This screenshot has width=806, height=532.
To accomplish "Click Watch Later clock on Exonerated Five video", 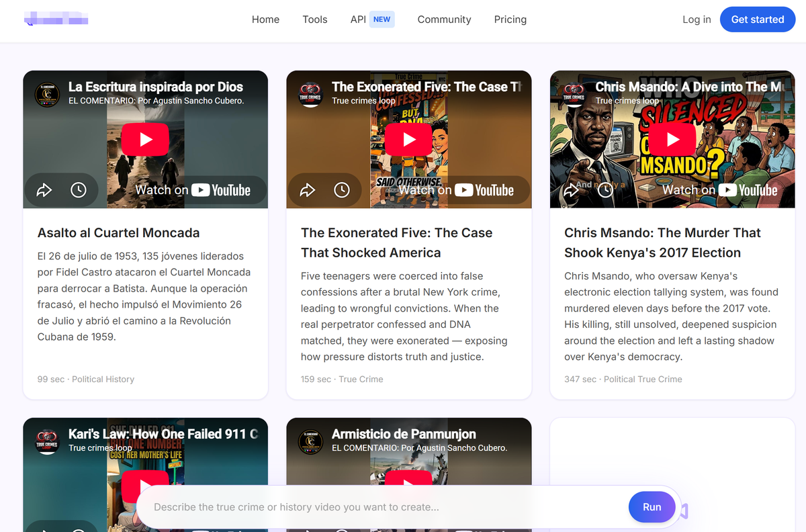I will pyautogui.click(x=342, y=190).
